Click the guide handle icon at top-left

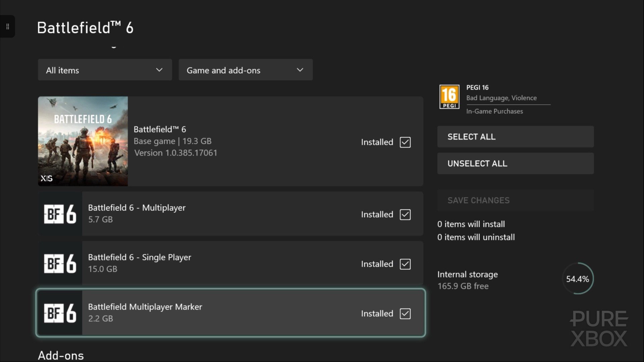pyautogui.click(x=7, y=26)
